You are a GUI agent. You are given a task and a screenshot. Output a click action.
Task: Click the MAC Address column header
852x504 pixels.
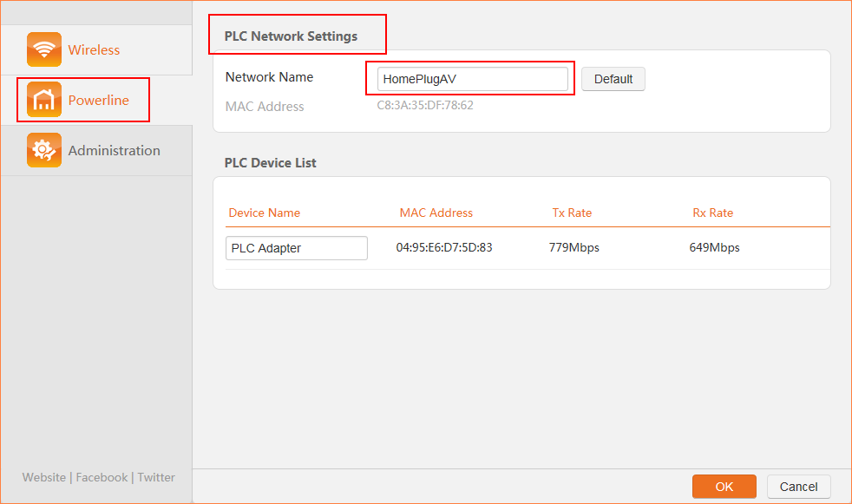[x=436, y=213]
